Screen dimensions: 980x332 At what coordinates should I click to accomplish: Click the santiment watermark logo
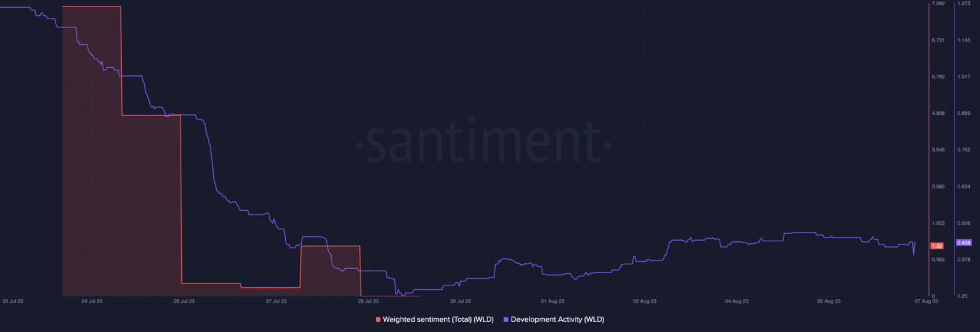(x=483, y=144)
